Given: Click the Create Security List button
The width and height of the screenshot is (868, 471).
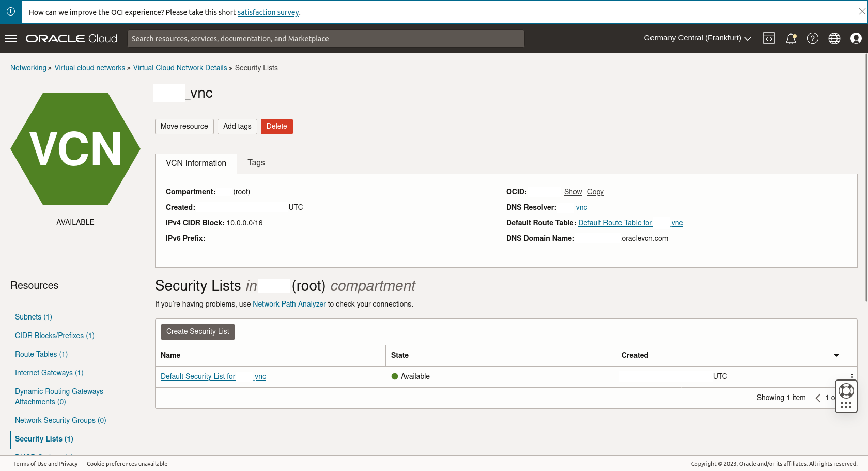Looking at the screenshot, I should [x=197, y=332].
